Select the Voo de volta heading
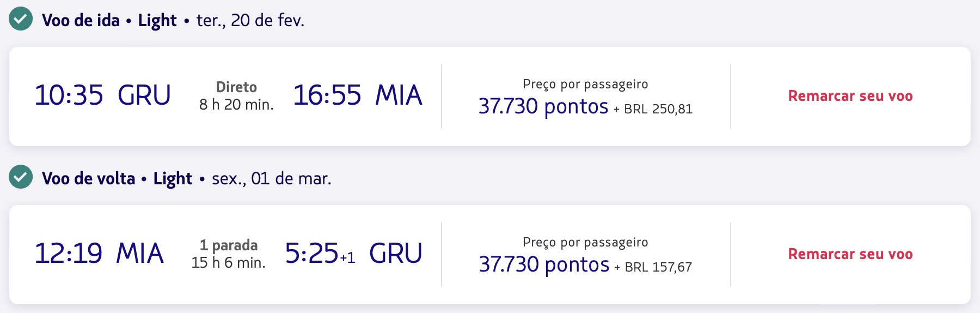 (88, 178)
